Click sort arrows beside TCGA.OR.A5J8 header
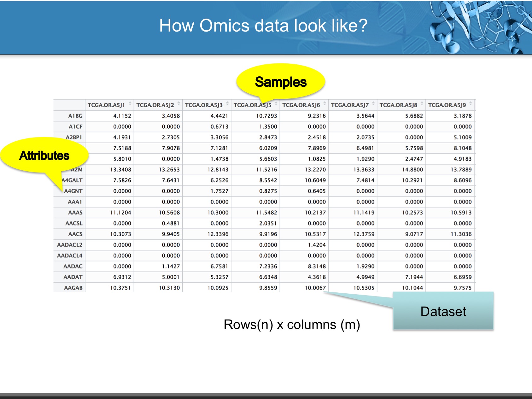532x399 pixels. 422,104
